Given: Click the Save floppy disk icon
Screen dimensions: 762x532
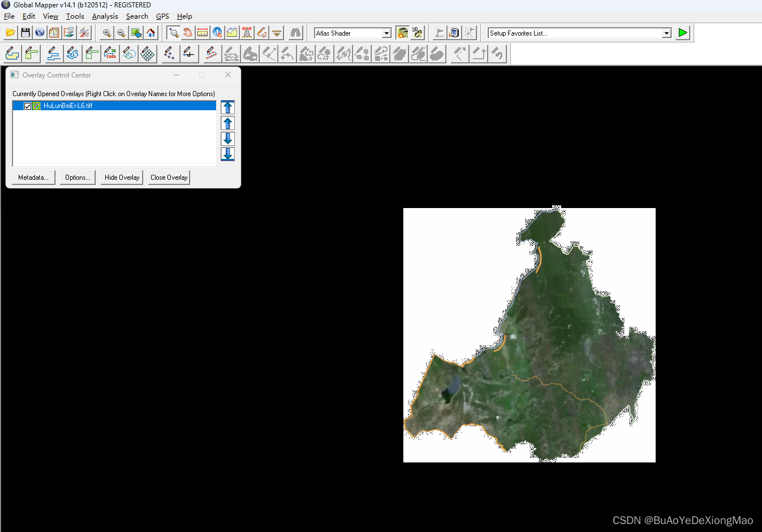Looking at the screenshot, I should click(25, 33).
